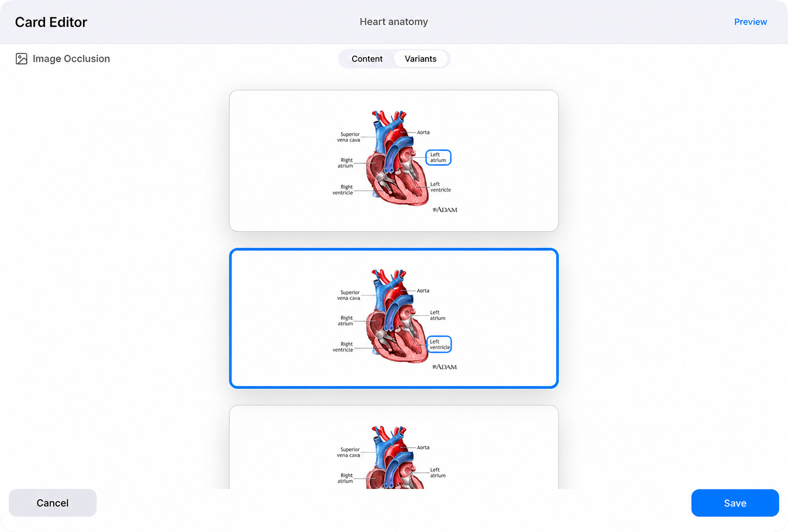Click the Image Occlusion label

tap(71, 59)
